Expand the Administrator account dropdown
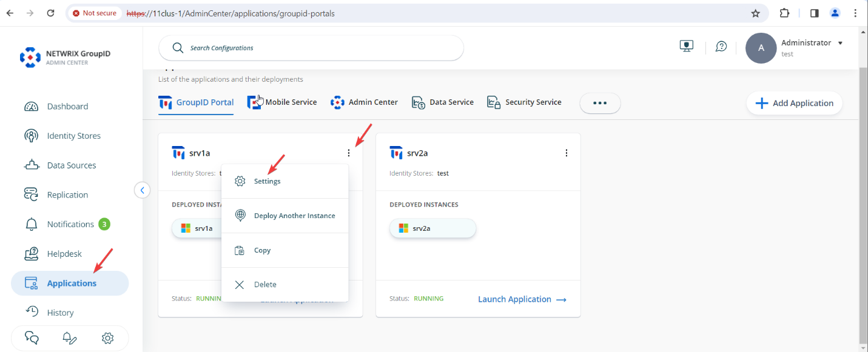Image resolution: width=868 pixels, height=352 pixels. pos(840,42)
